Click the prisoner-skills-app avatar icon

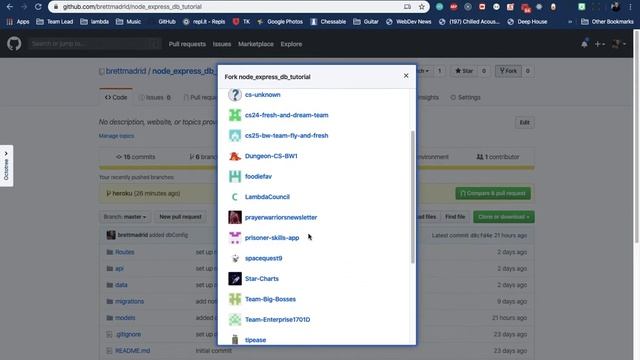(235, 238)
